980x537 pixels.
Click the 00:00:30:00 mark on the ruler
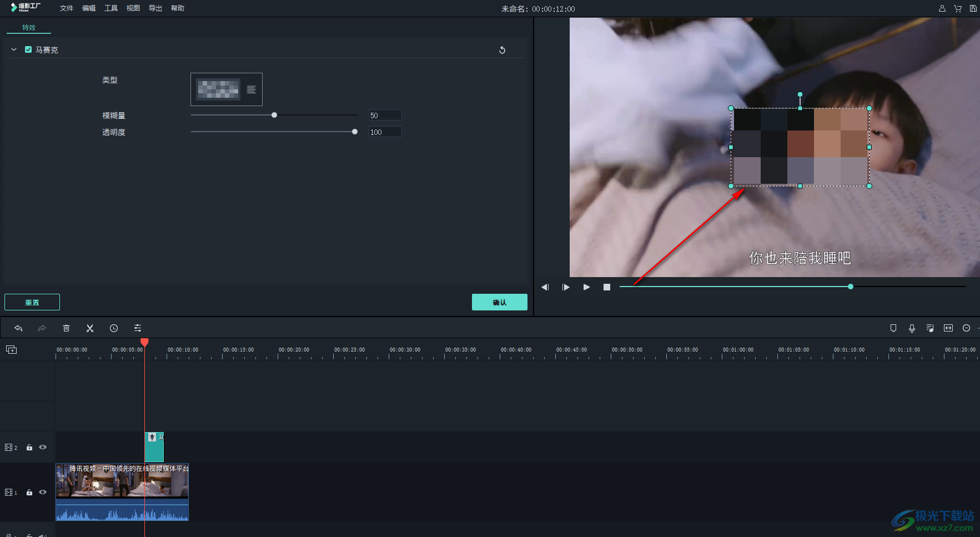point(405,350)
